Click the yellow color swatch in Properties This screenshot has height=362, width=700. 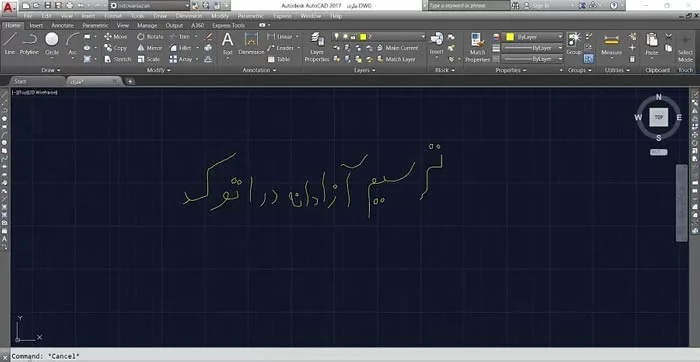(x=510, y=37)
